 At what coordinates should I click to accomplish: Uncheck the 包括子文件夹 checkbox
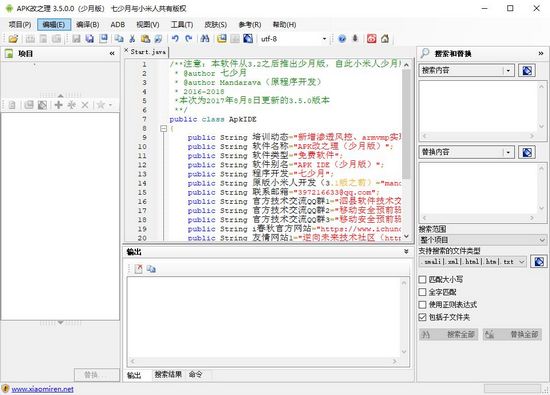tap(422, 317)
